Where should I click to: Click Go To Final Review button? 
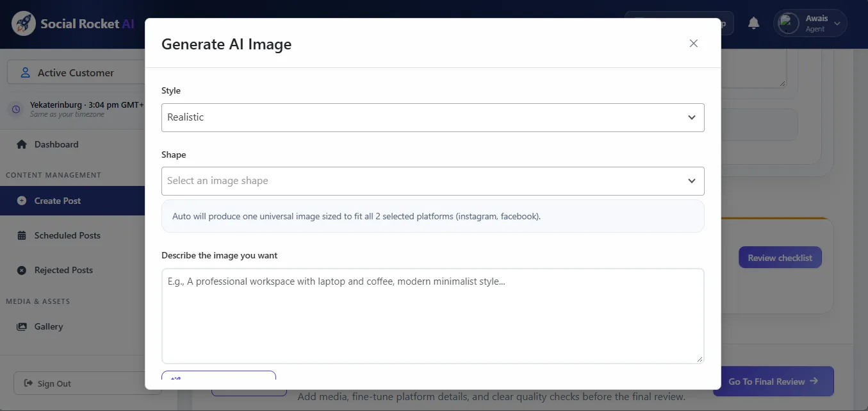pos(773,382)
